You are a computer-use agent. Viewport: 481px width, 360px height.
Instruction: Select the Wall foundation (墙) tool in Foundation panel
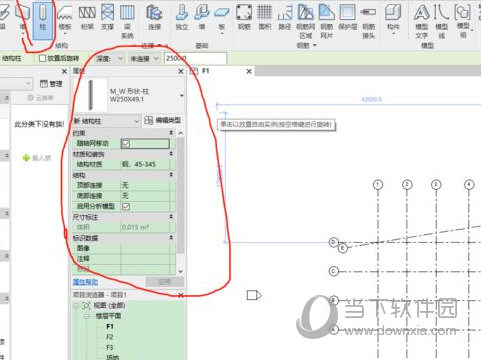(x=202, y=18)
